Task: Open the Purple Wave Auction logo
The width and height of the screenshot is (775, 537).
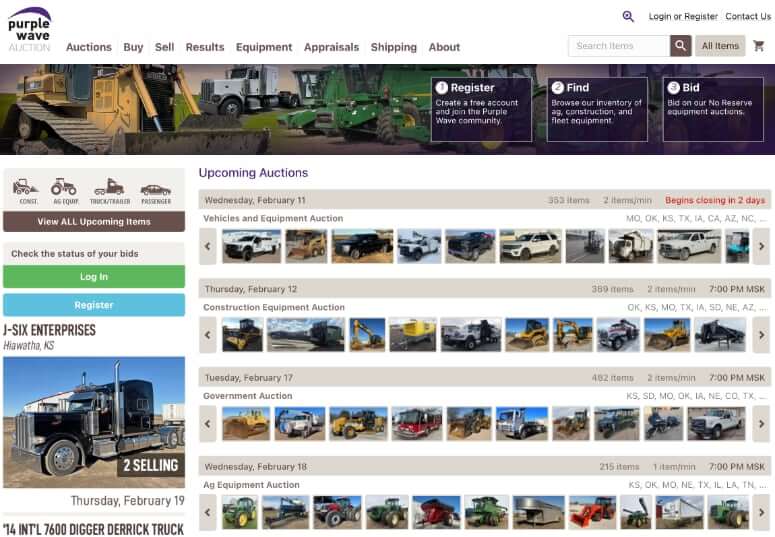Action: pos(29,30)
